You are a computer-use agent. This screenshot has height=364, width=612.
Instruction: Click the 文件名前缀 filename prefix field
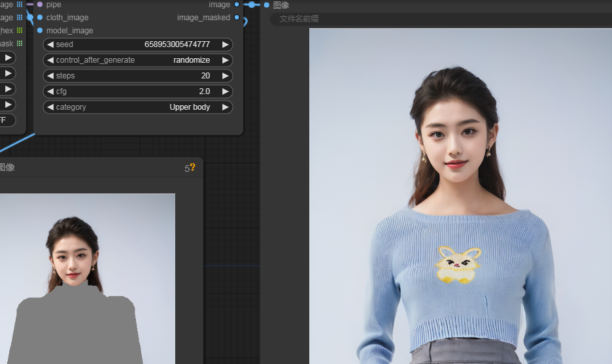point(441,19)
